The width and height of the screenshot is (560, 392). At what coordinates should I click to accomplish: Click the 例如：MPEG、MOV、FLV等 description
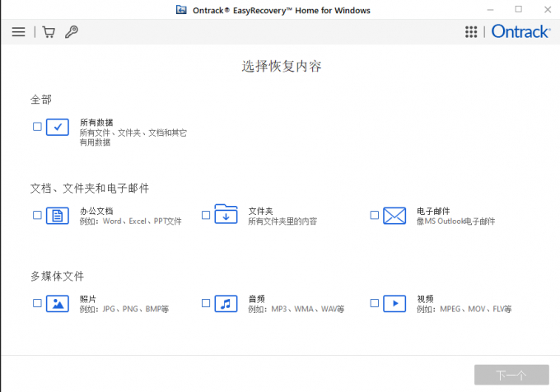(464, 309)
